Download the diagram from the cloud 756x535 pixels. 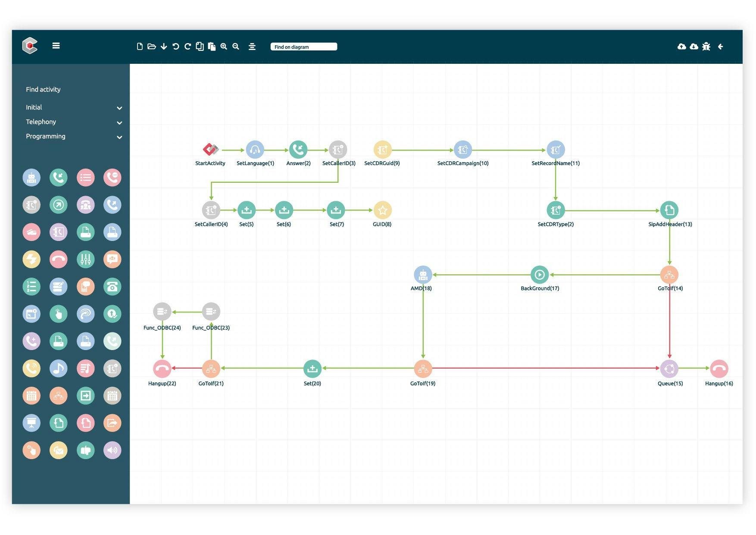click(x=694, y=47)
